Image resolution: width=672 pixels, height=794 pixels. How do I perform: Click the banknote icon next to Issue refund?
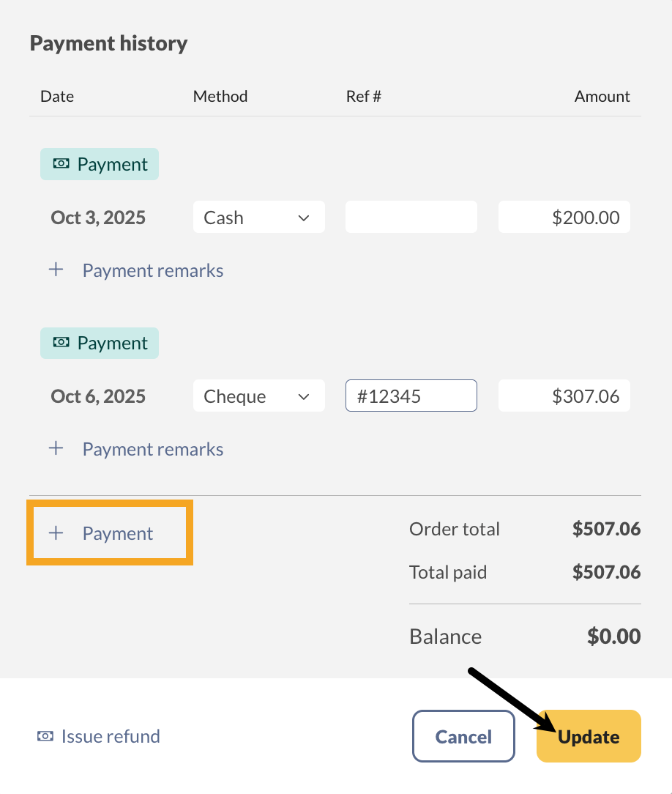click(45, 736)
